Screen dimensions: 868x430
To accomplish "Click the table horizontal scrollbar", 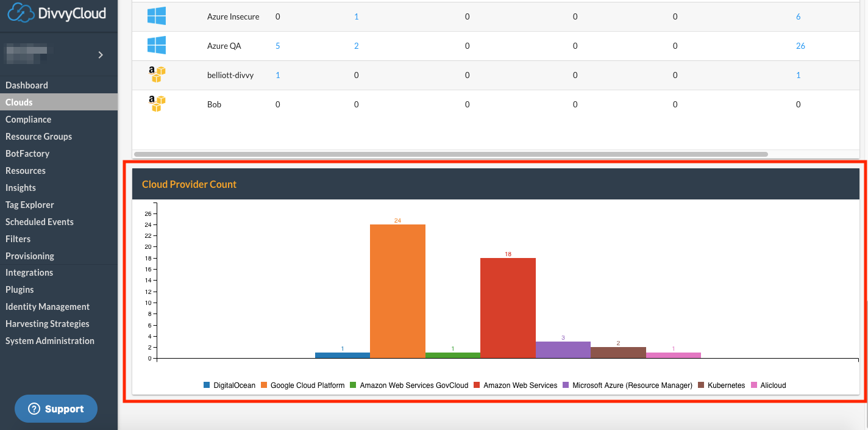I will click(x=451, y=154).
